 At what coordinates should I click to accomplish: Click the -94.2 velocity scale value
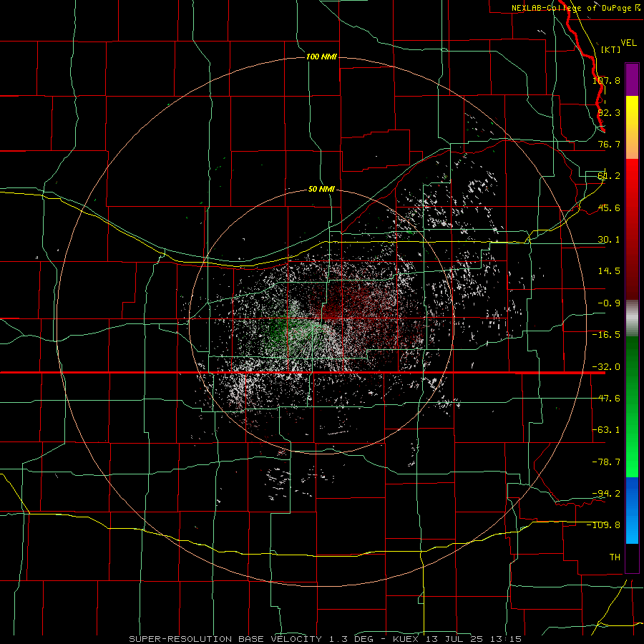pos(606,493)
